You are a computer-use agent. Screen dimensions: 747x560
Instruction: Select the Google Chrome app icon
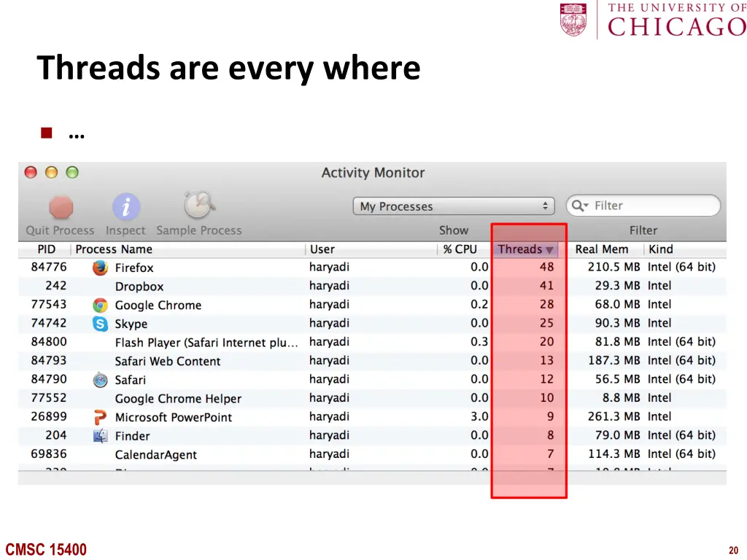pyautogui.click(x=100, y=306)
